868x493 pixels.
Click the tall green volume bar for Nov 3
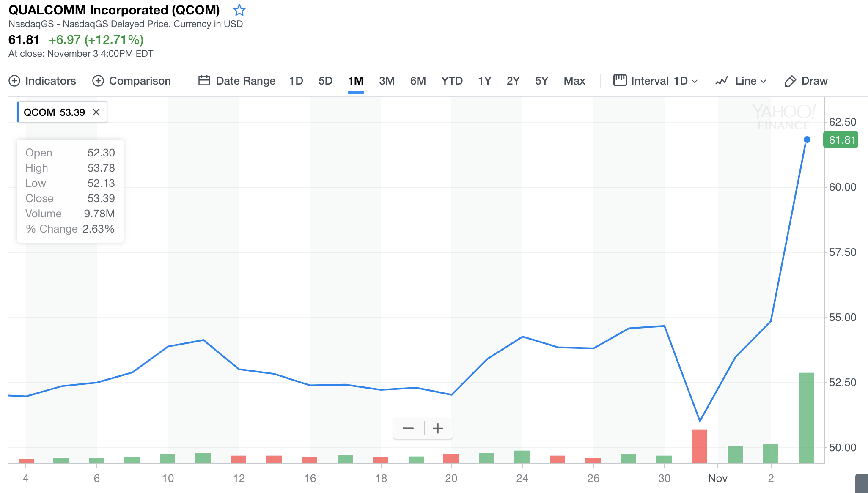[x=806, y=418]
